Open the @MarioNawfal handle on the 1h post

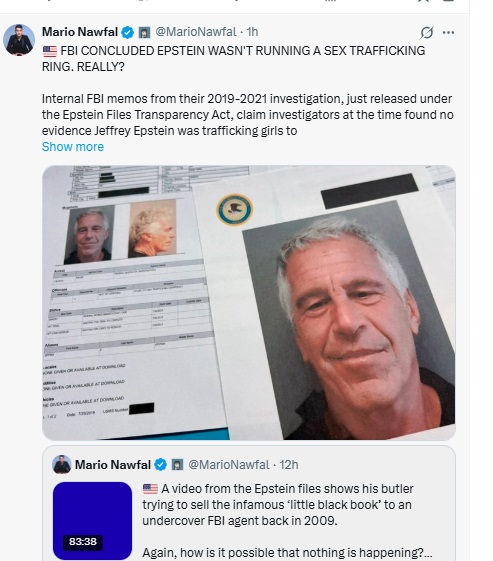tap(196, 32)
